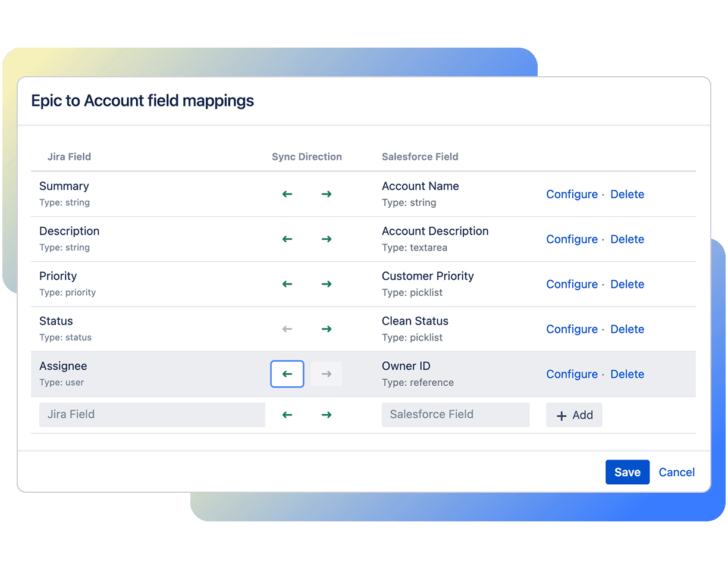Configure the Priority mapping
Image resolution: width=728 pixels, height=569 pixels.
click(572, 284)
